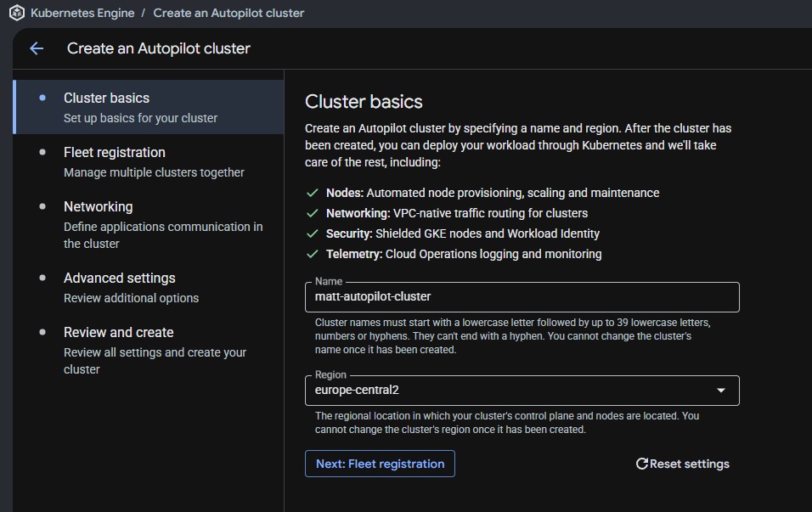812x512 pixels.
Task: Open the Region dropdown arrow
Action: tap(721, 391)
